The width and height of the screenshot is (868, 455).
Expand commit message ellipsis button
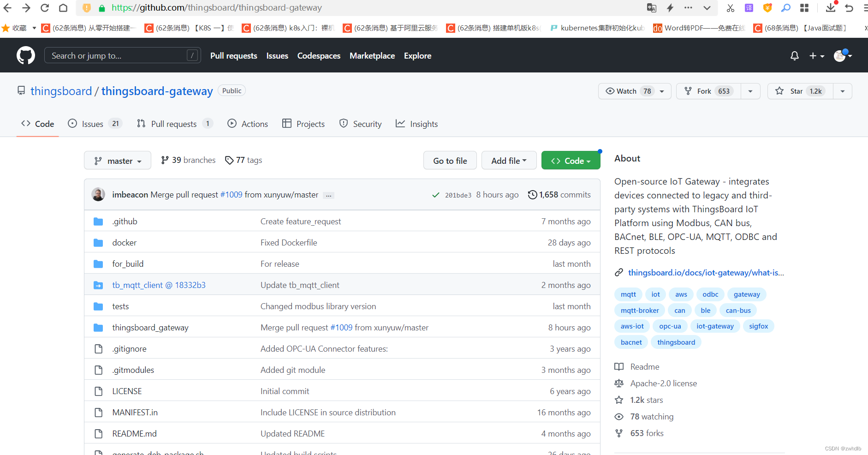coord(328,195)
